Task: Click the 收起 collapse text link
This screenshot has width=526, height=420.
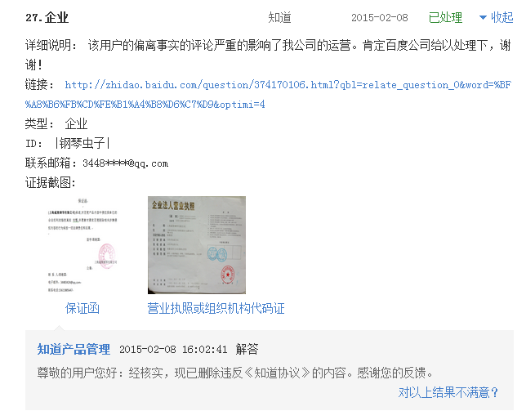Action: (501, 17)
